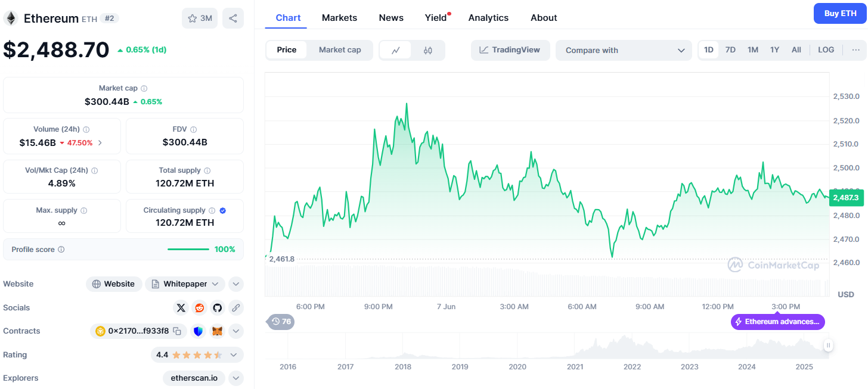Switch to candlestick chart view icon
The width and height of the screenshot is (868, 389).
coord(427,50)
